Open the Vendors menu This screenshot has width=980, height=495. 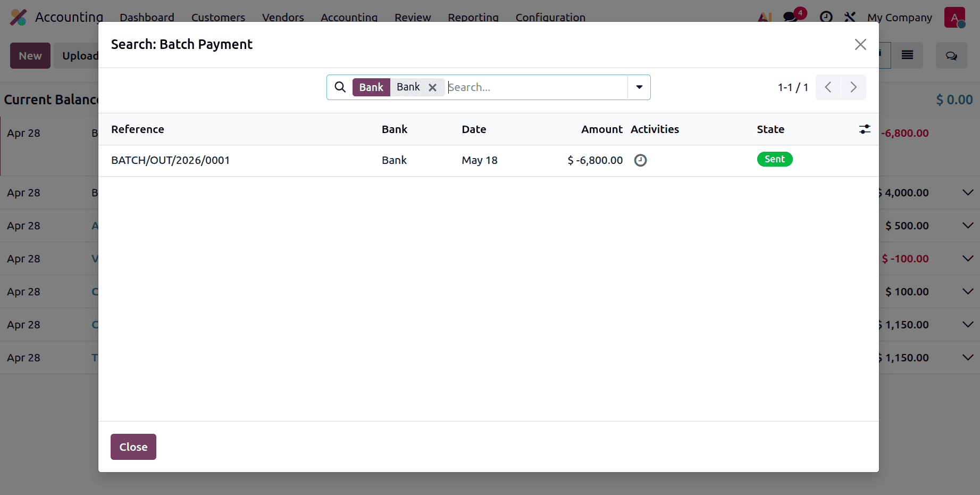pyautogui.click(x=283, y=17)
